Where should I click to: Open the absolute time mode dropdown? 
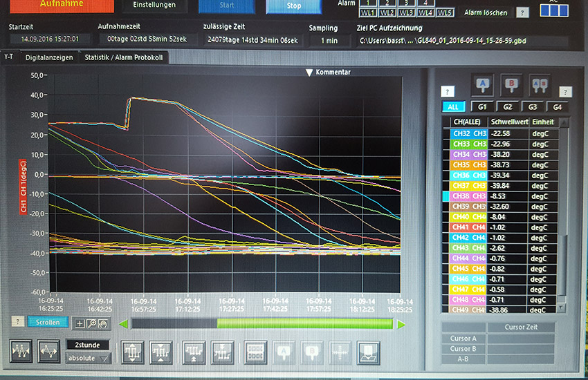point(88,358)
